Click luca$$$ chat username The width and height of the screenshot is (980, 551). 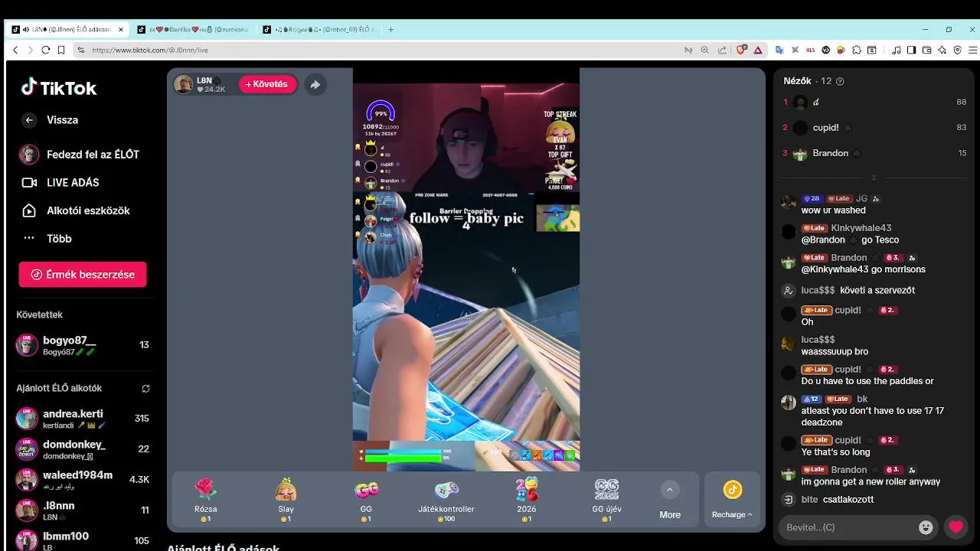[x=818, y=340]
